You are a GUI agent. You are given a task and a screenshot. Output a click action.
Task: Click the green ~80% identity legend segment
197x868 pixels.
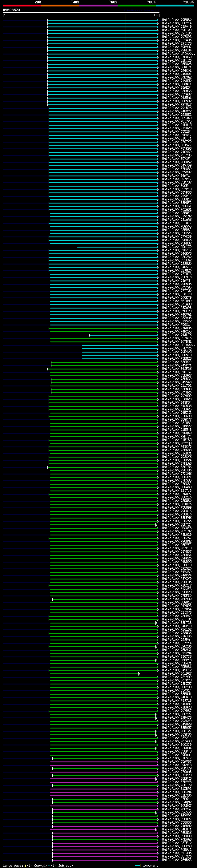coord(137,6)
